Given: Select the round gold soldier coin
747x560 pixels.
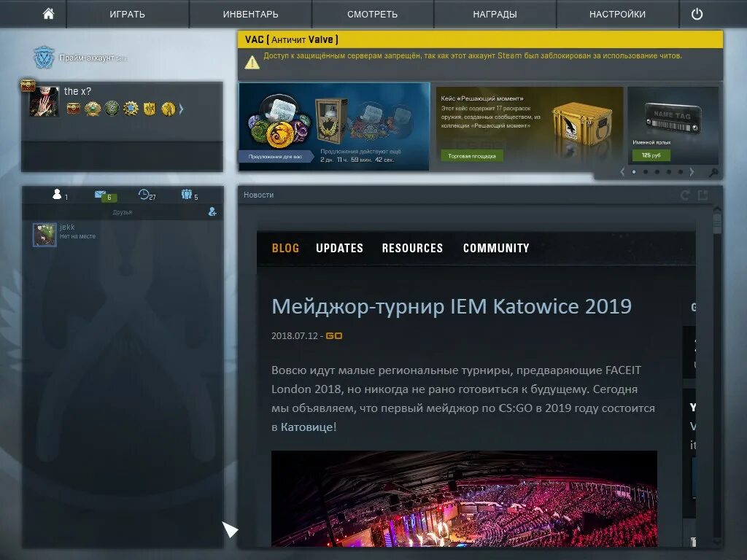Looking at the screenshot, I should [169, 109].
